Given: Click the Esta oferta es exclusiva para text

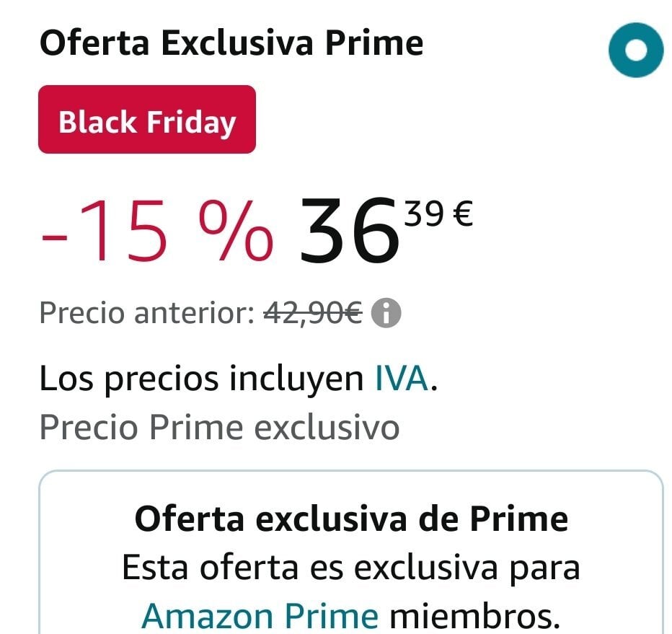Looking at the screenshot, I should [x=351, y=567].
